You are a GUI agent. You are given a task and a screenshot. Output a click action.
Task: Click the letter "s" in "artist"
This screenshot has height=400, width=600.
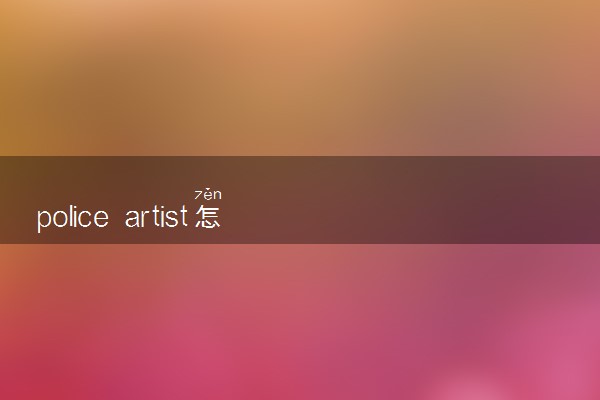pos(172,218)
